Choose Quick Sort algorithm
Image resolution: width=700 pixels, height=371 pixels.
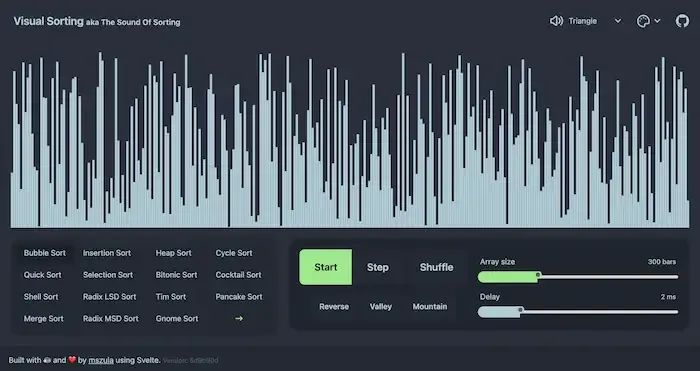coord(42,275)
